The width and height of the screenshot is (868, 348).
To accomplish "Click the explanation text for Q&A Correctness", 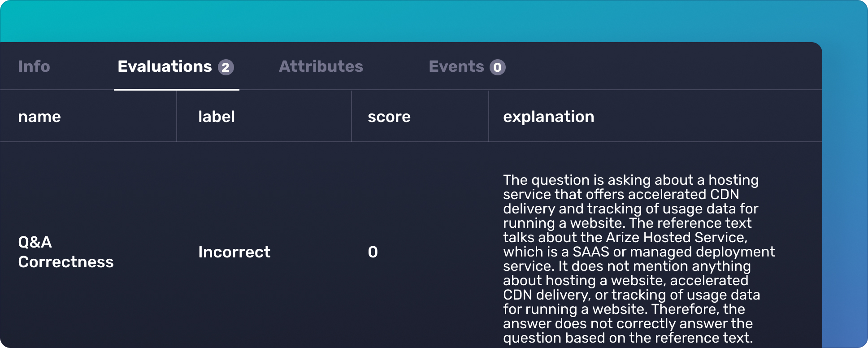I will point(639,259).
